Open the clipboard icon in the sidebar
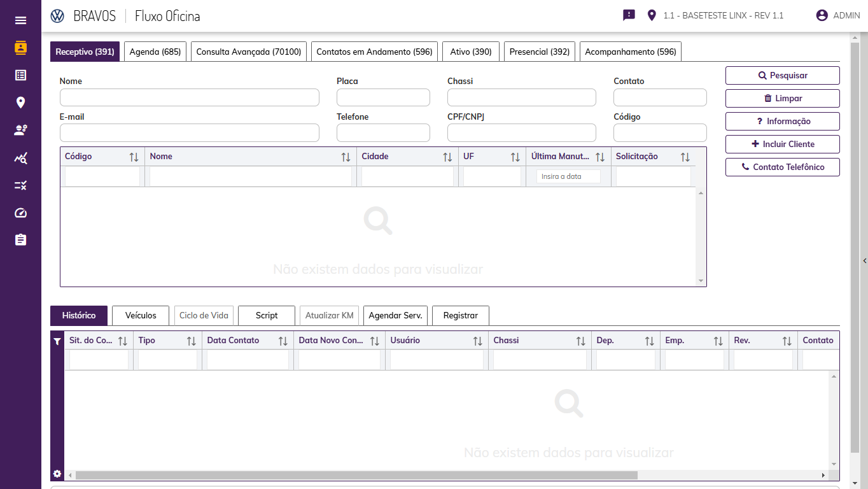 pyautogui.click(x=20, y=240)
